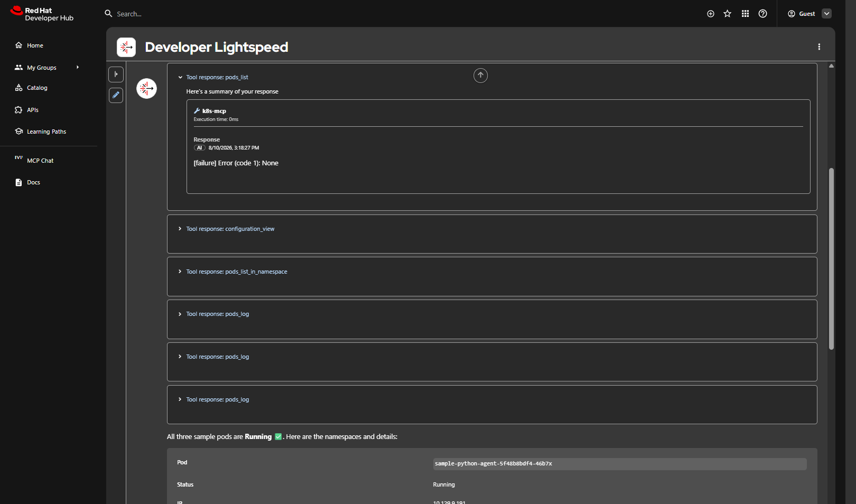Start new chat with pencil icon
Viewport: 856px width, 504px height.
coord(116,95)
